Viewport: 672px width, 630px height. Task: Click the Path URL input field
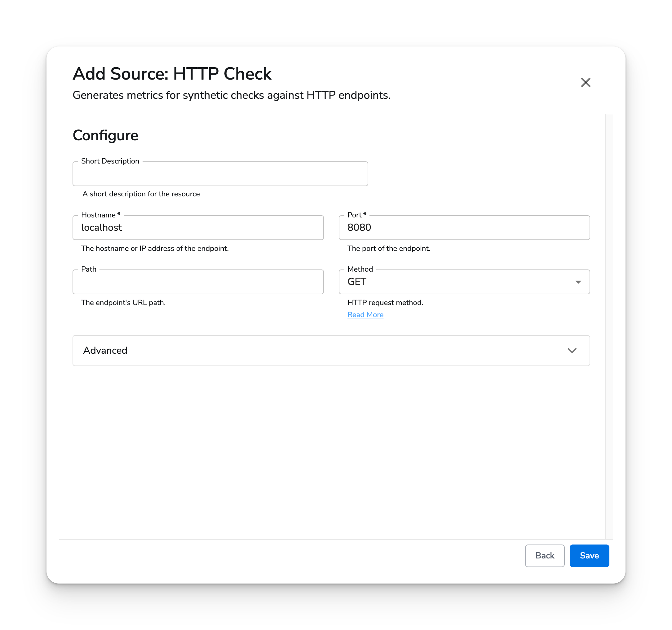(x=198, y=282)
